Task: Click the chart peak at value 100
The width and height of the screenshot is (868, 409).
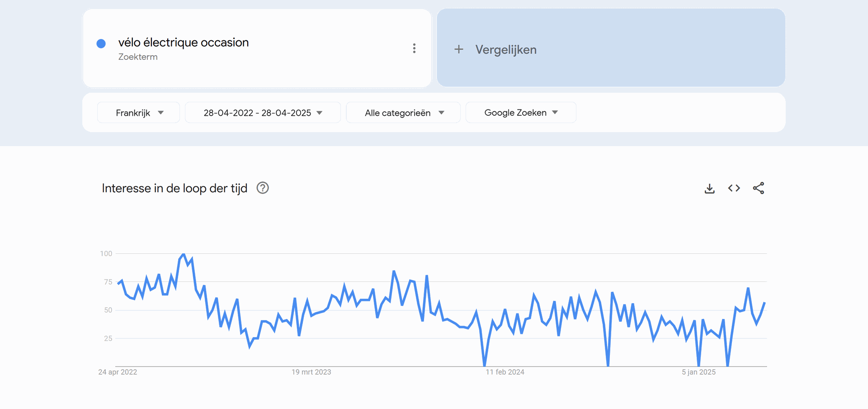Action: pos(183,254)
